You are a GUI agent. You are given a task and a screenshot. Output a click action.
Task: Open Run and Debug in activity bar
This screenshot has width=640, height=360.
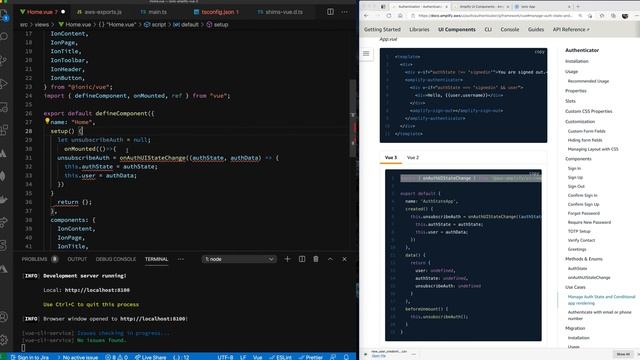[4, 84]
